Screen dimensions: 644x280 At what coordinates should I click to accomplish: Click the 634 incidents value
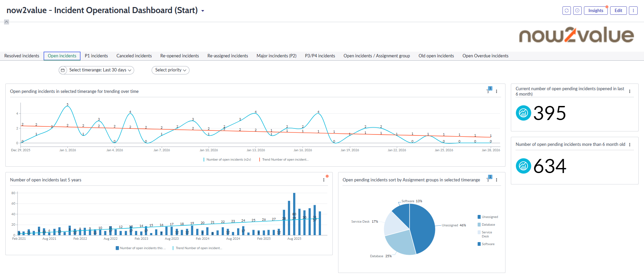550,166
